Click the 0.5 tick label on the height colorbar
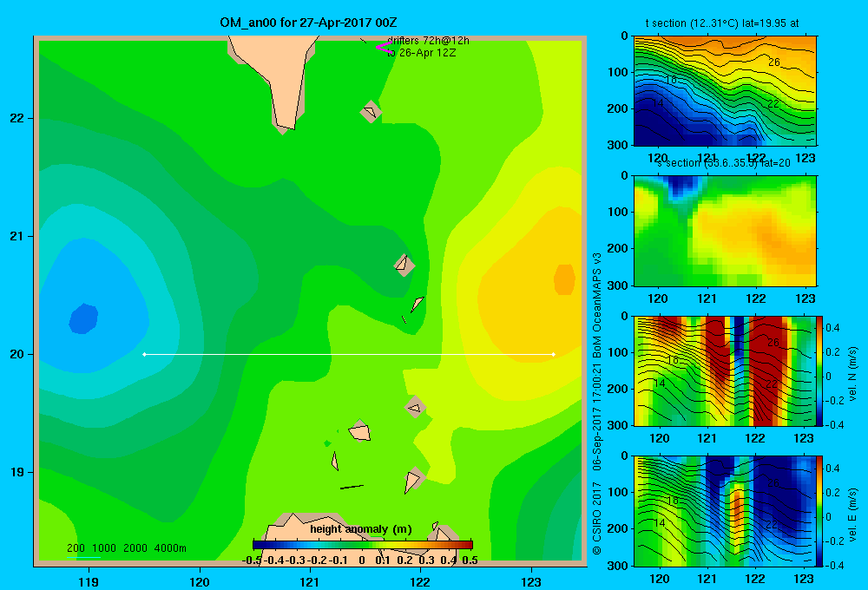The height and width of the screenshot is (590, 868). coord(470,560)
